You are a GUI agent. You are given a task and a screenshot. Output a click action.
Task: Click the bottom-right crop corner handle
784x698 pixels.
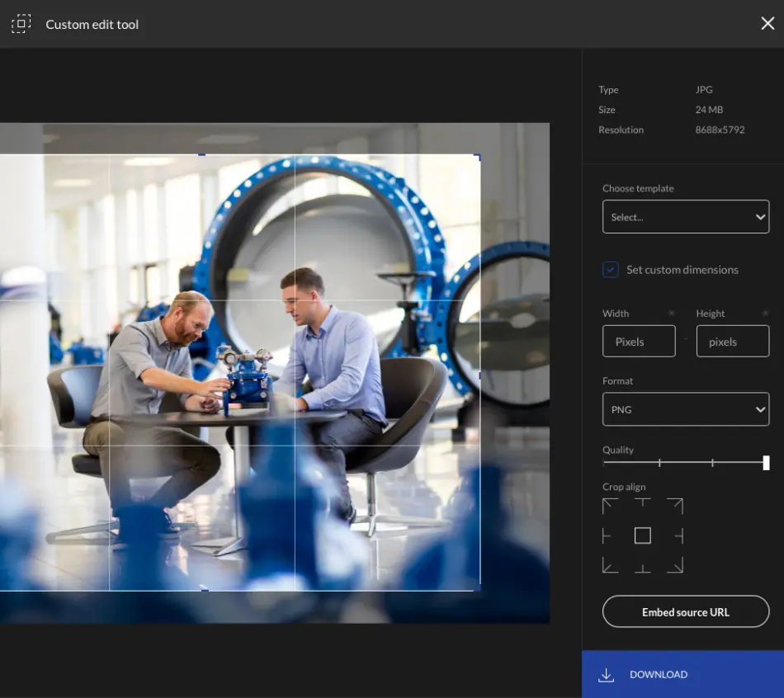coord(478,588)
